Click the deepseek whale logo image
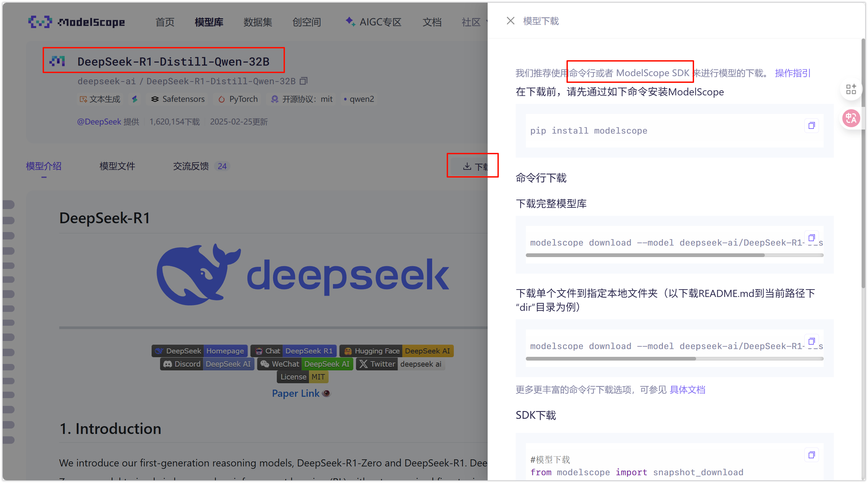868x483 pixels. pos(303,275)
